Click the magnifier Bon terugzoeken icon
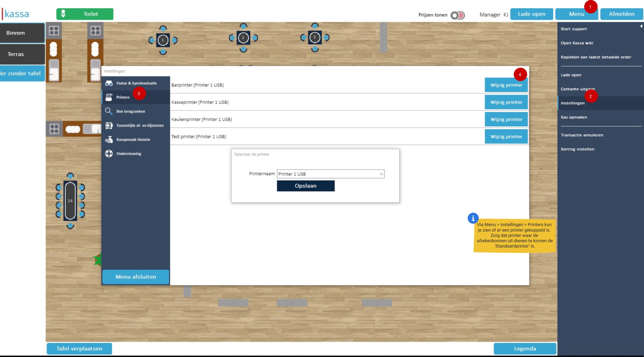The height and width of the screenshot is (357, 644). [109, 111]
